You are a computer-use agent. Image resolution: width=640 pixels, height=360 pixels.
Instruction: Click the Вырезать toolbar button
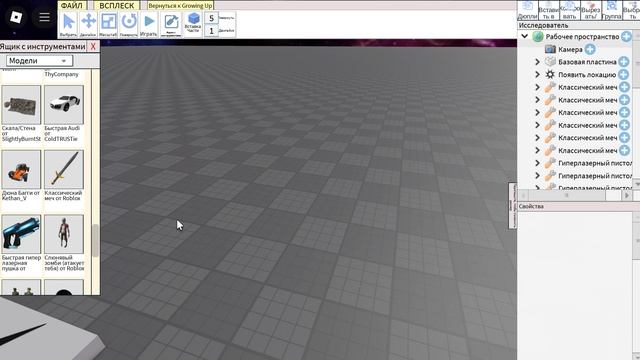point(591,10)
